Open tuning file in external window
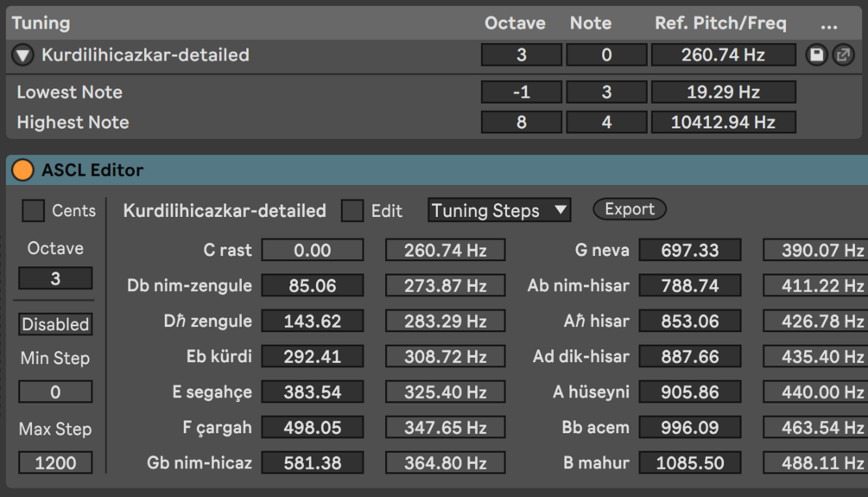 [842, 55]
